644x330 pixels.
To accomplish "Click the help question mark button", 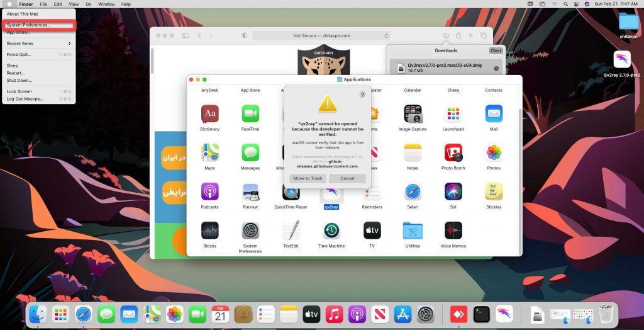I will (362, 94).
